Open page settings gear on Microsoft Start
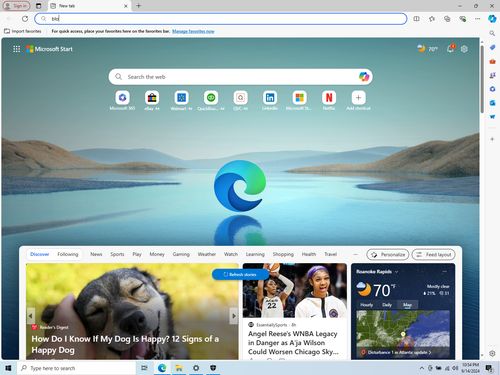 tap(464, 49)
